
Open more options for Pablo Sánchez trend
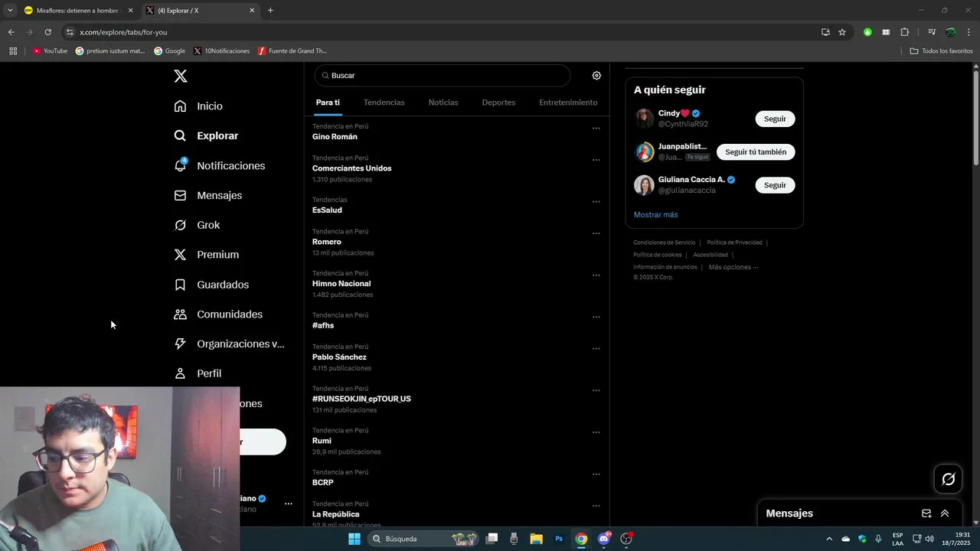pos(596,349)
